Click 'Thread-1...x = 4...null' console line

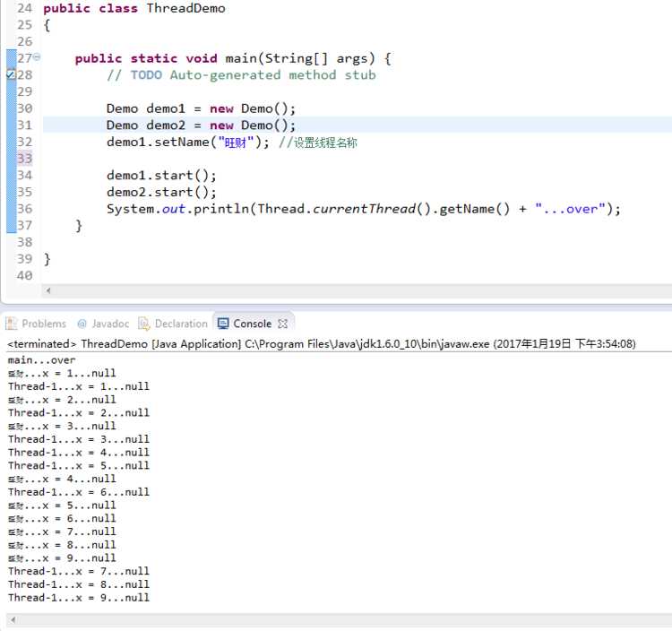point(79,453)
